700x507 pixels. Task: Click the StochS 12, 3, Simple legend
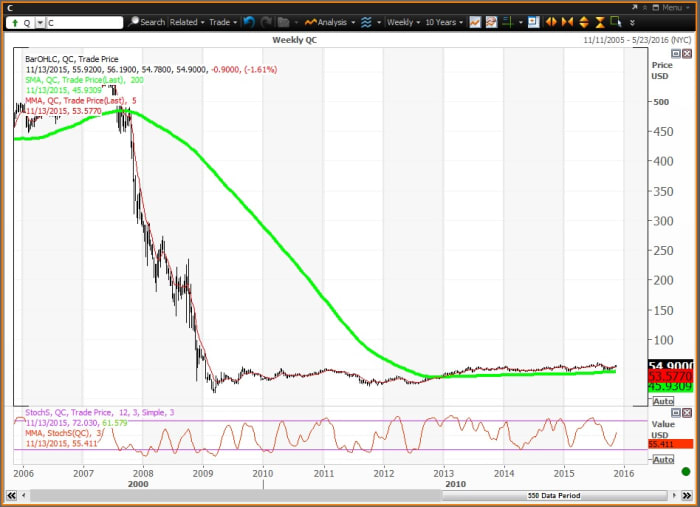(100, 412)
